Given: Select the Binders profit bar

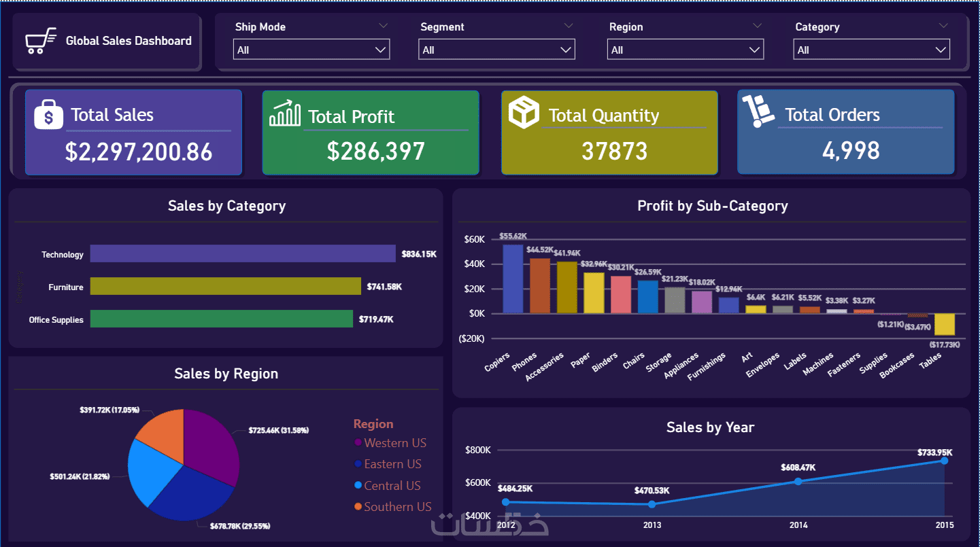Looking at the screenshot, I should coord(621,294).
